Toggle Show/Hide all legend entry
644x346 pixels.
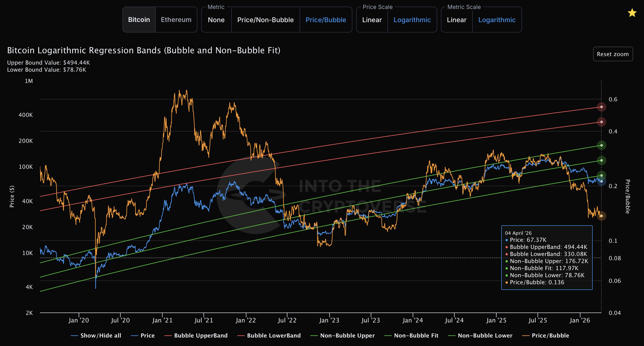point(101,335)
